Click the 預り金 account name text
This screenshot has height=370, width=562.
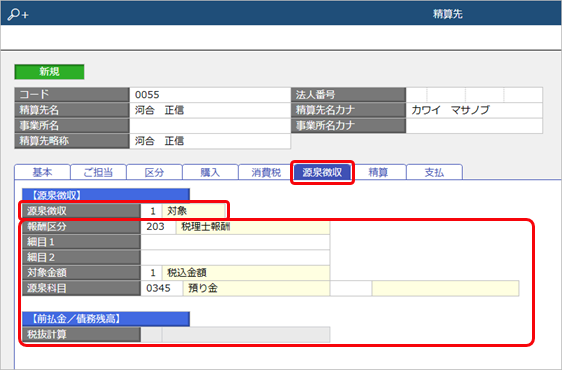[203, 288]
